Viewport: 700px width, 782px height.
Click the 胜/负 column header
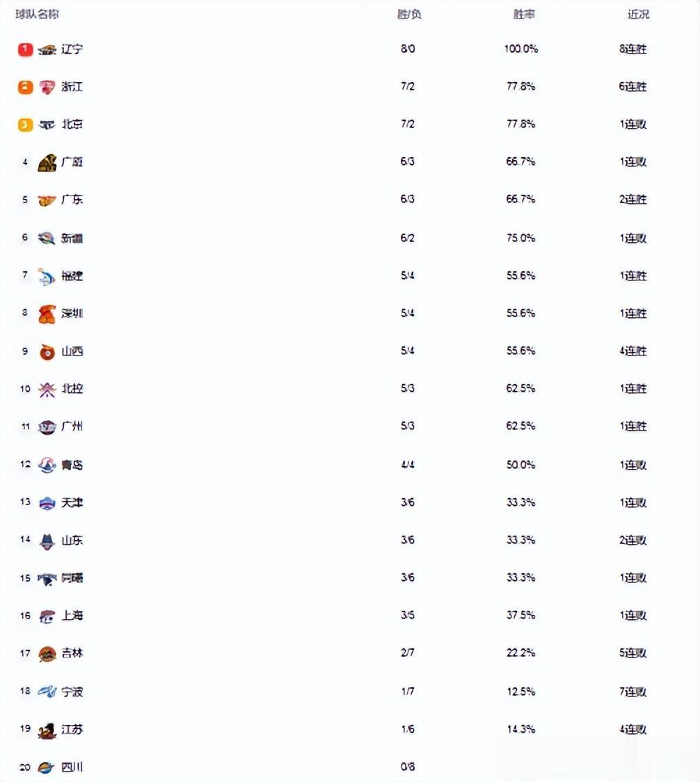click(409, 14)
